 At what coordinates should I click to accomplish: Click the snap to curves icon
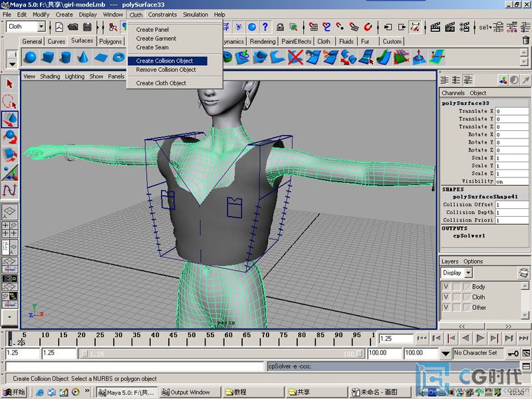(327, 27)
